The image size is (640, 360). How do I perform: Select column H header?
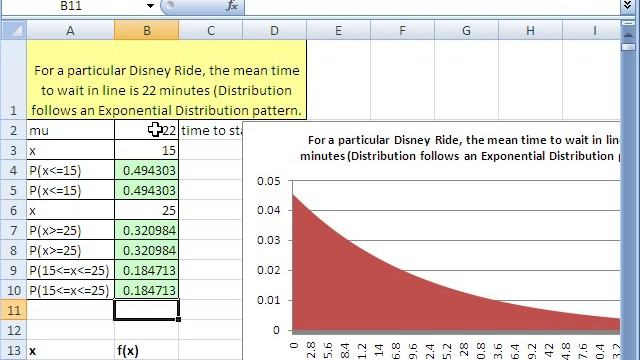(530, 31)
